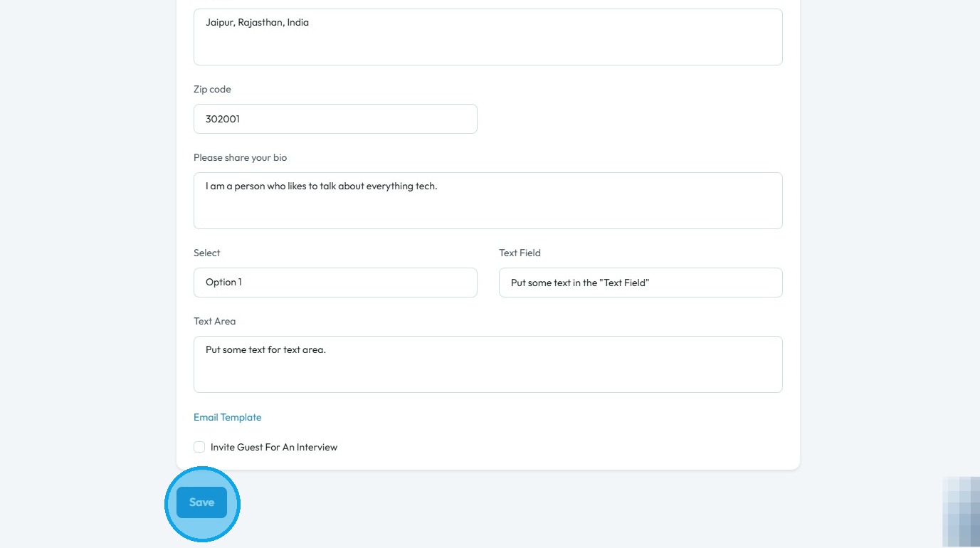
Task: Click the Text Field input box
Action: point(641,283)
